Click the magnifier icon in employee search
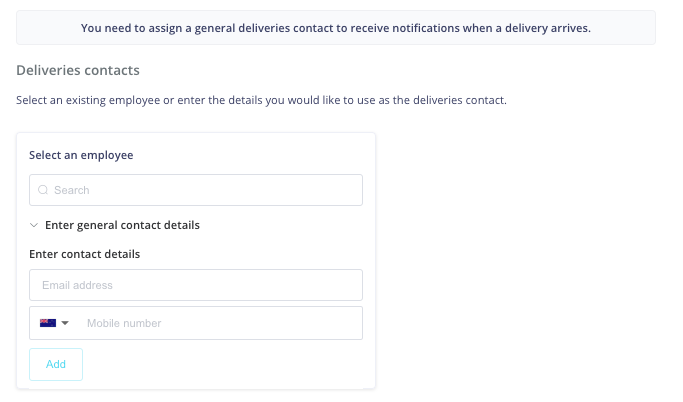Image resolution: width=683 pixels, height=402 pixels. (x=43, y=190)
